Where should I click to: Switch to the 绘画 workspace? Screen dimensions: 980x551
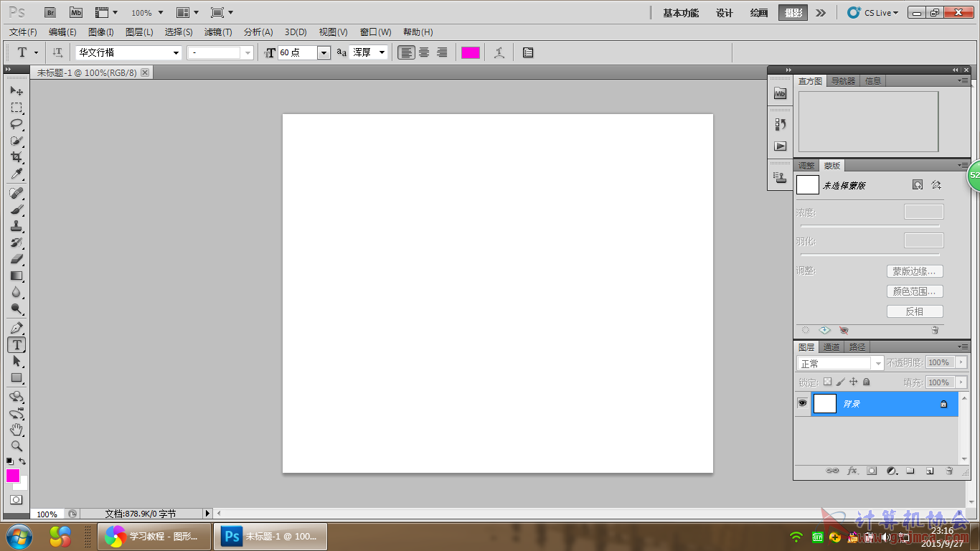(759, 13)
